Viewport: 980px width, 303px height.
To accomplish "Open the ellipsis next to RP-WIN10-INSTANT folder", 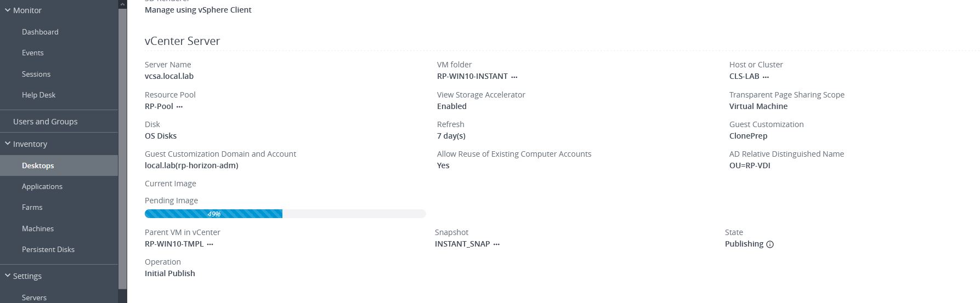I will point(514,77).
